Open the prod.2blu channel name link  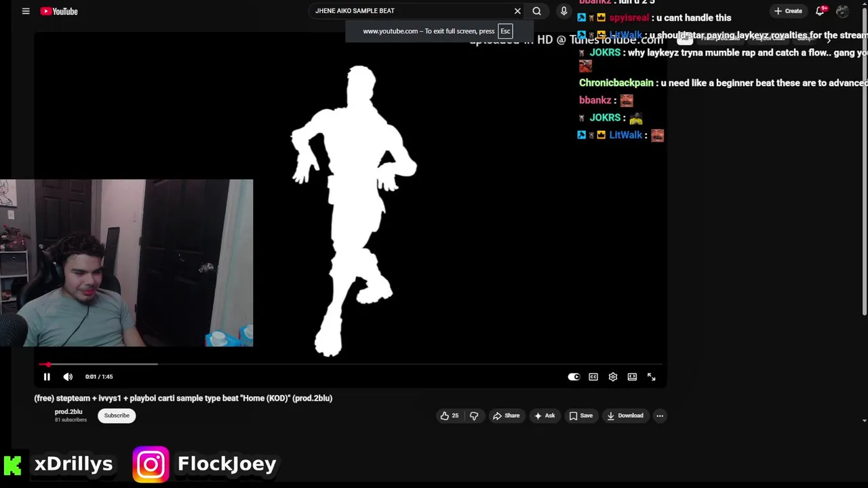tap(68, 412)
